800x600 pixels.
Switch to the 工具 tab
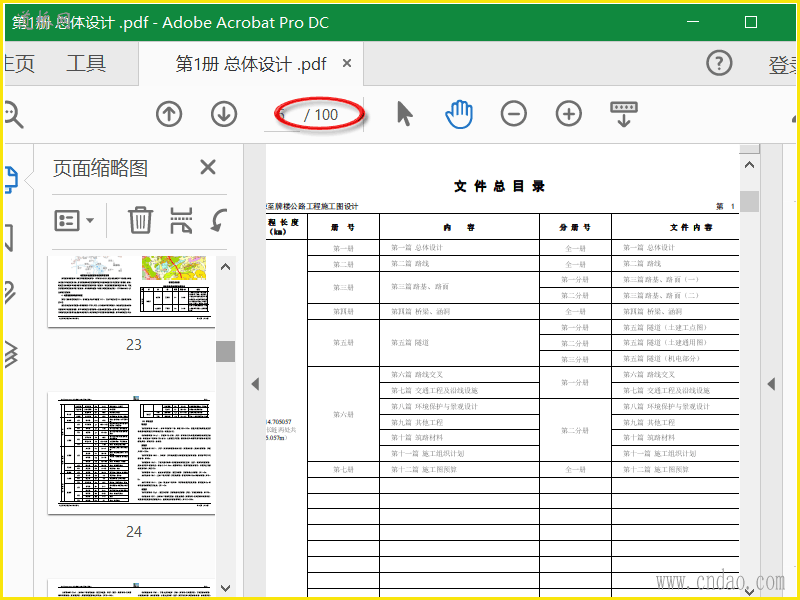86,64
